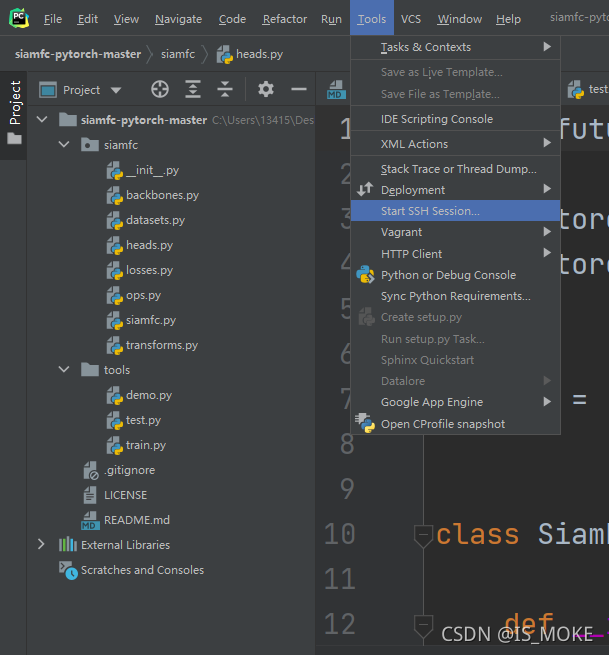The height and width of the screenshot is (655, 609).
Task: Select Start SSH Session menu entry
Action: click(455, 211)
